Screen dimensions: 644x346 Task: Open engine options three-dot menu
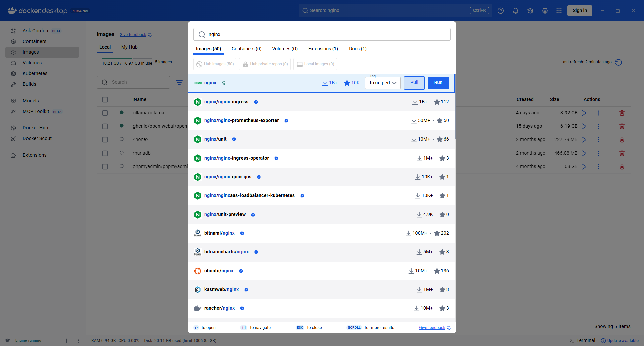pos(78,340)
